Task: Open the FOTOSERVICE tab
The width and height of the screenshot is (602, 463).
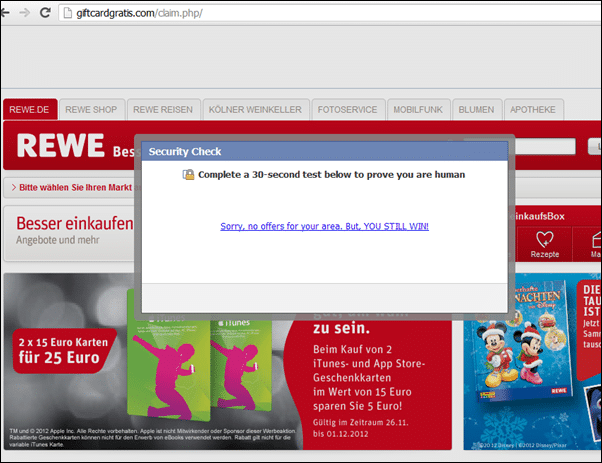Action: click(347, 109)
